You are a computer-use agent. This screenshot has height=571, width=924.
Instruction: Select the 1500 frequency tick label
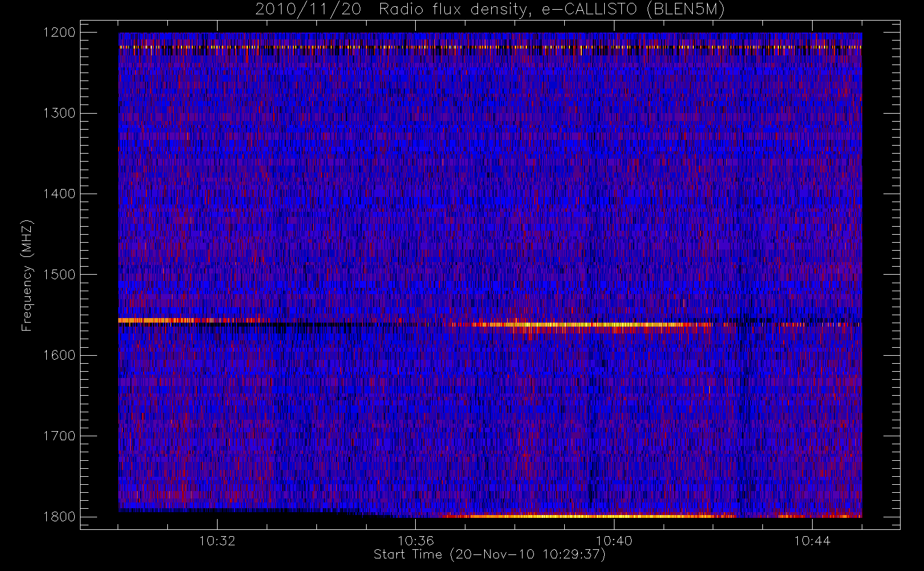(x=59, y=275)
